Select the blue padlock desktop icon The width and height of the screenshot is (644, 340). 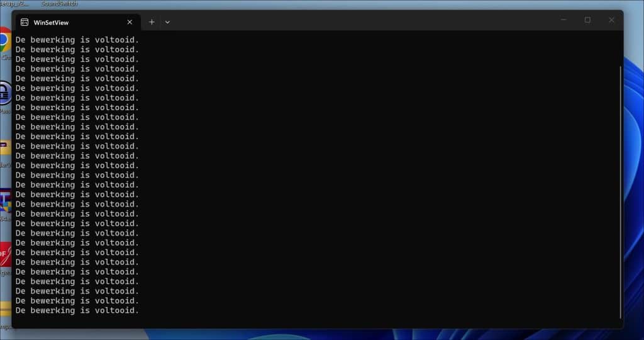click(5, 93)
